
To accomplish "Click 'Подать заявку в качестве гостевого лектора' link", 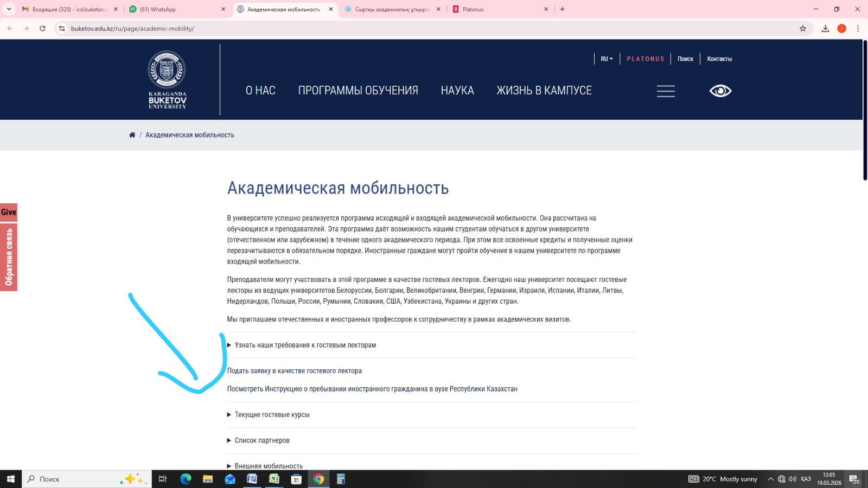I will pos(294,371).
